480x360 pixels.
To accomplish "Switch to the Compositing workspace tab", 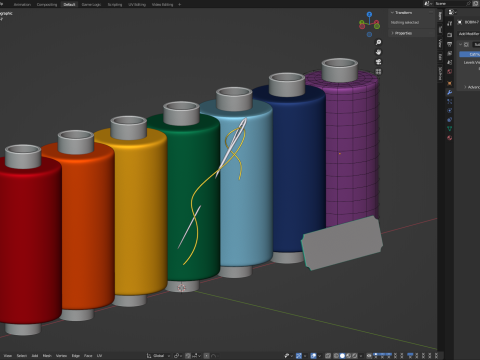I will 47,5.
